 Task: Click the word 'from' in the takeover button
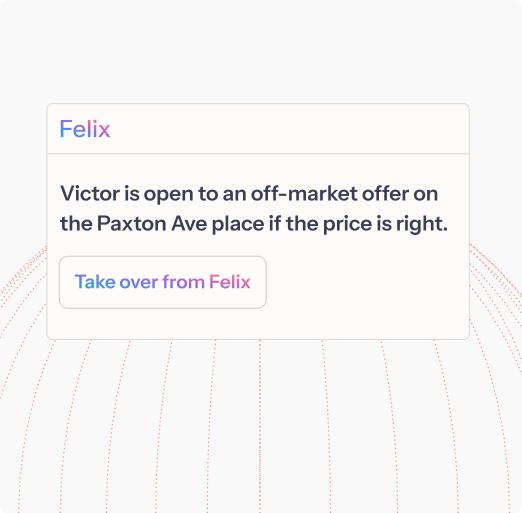183,282
